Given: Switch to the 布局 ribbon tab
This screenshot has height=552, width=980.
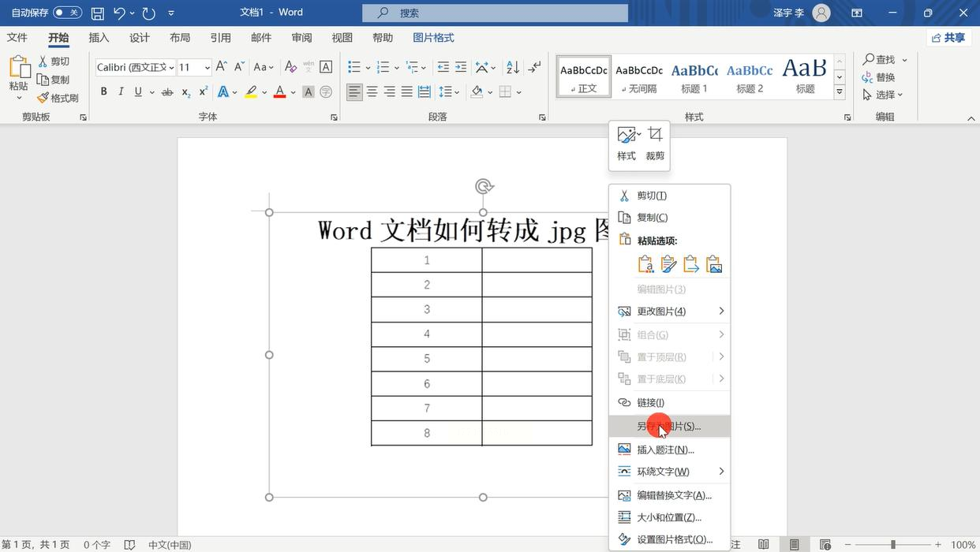Looking at the screenshot, I should pyautogui.click(x=180, y=38).
